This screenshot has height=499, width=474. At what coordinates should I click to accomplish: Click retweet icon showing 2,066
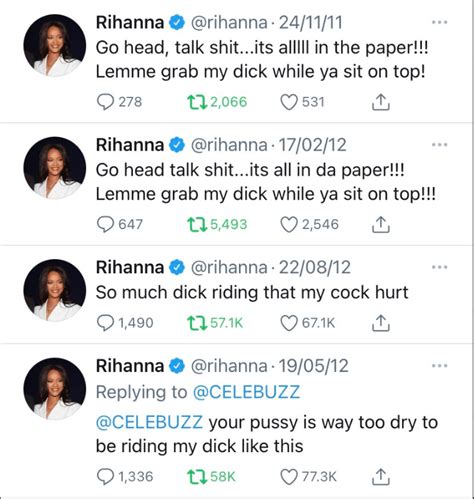(x=196, y=102)
